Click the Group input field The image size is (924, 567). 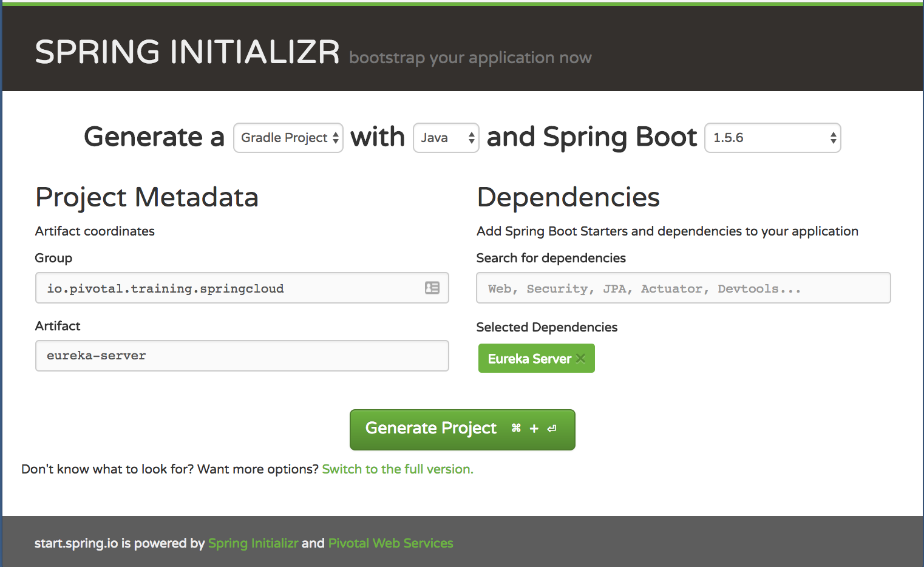[x=242, y=288]
